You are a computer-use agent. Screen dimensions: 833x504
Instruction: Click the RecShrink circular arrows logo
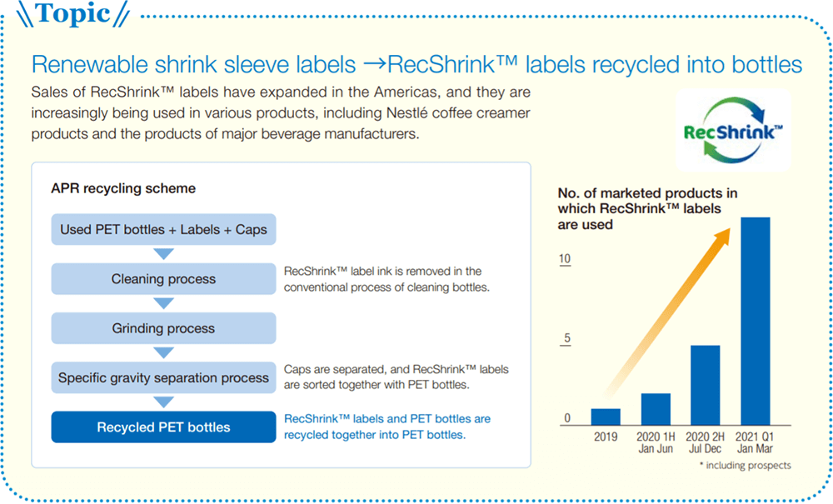point(733,130)
